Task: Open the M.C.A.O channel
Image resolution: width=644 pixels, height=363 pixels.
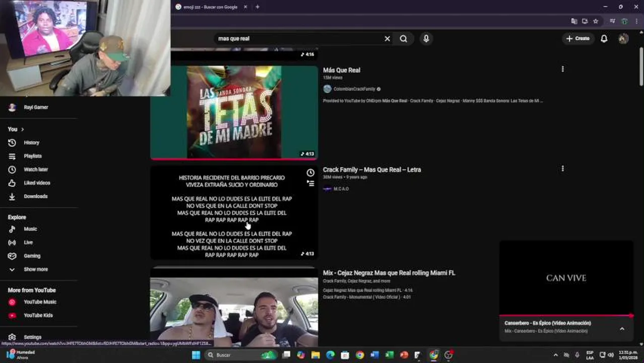Action: [341, 189]
